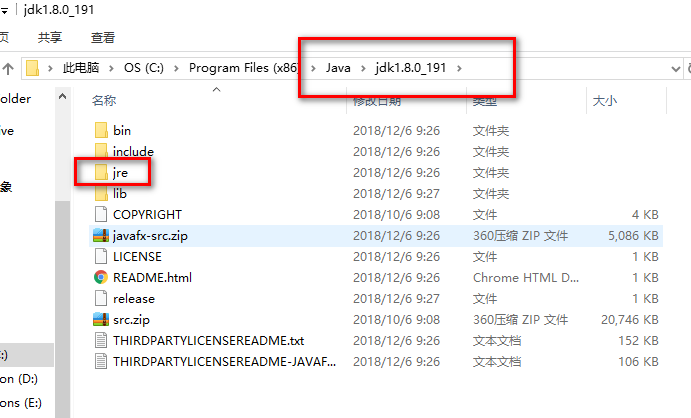
Task: Click 360压缩 ZIP 文件 type of src.zip
Action: click(520, 319)
